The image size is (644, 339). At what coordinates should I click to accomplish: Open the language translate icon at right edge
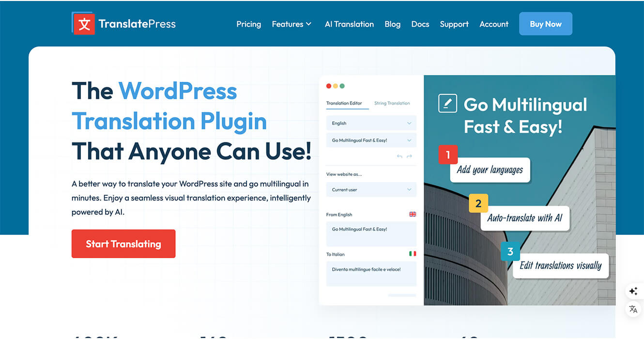coord(633,309)
